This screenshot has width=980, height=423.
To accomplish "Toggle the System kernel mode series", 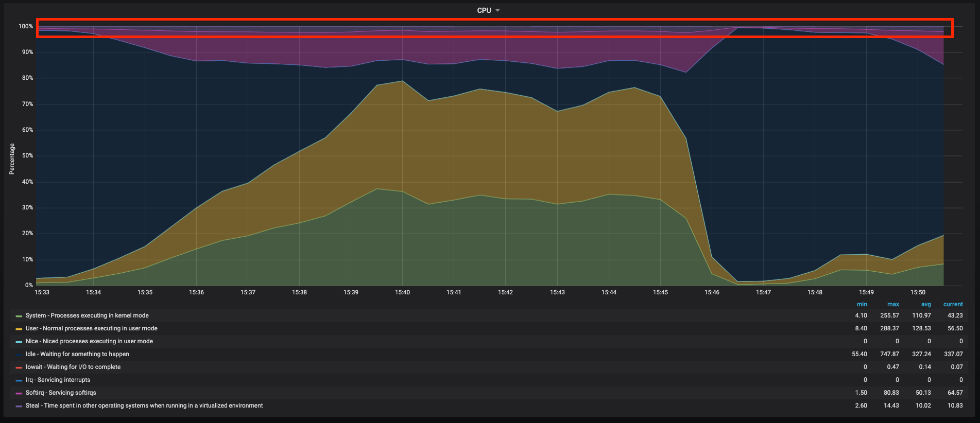I will coord(87,315).
